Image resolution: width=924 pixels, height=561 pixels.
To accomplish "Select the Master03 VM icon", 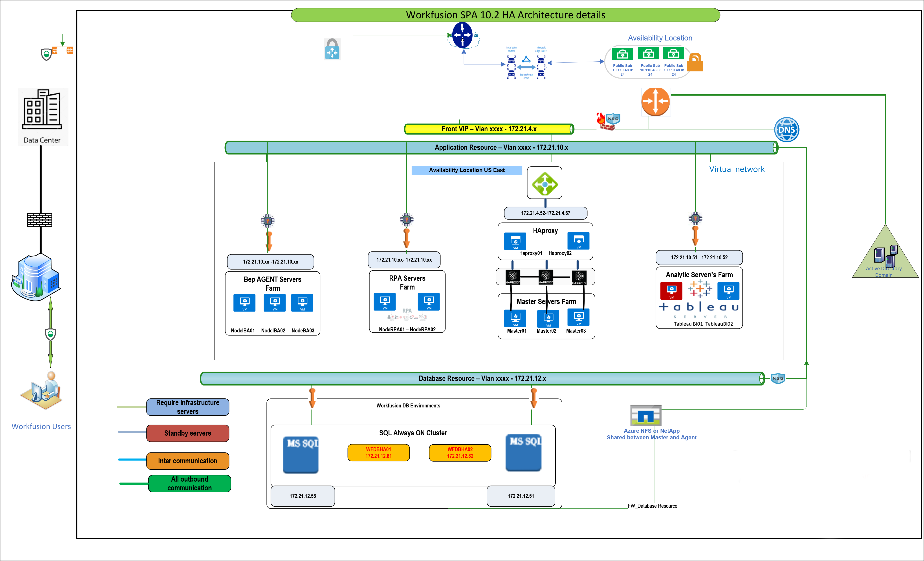I will [x=578, y=317].
